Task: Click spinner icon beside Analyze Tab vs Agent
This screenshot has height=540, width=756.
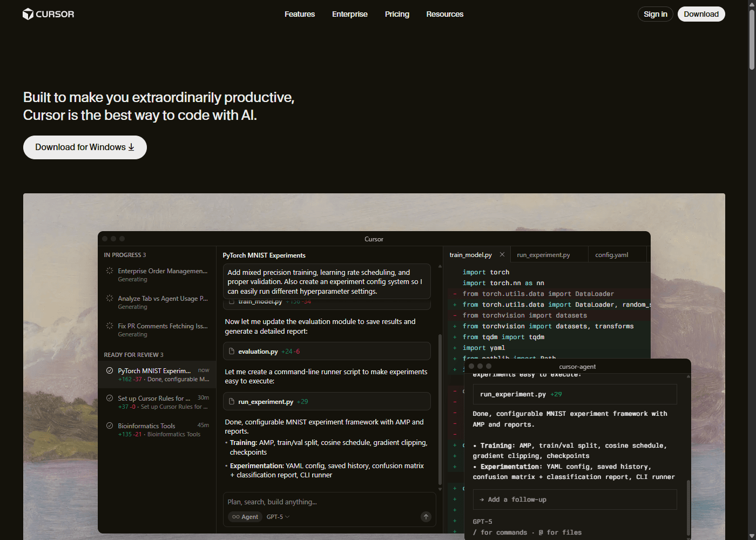Action: click(x=110, y=298)
